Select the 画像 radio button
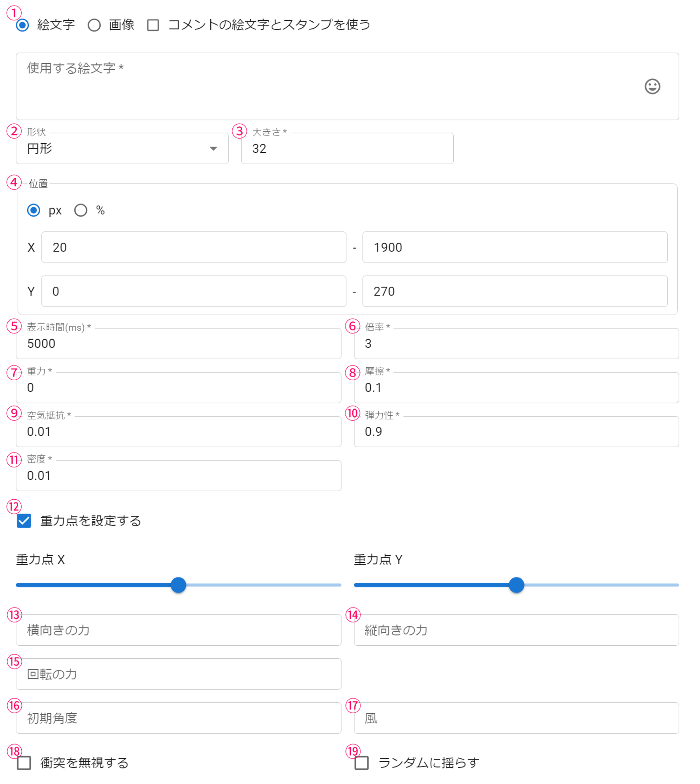The image size is (700, 784). coord(94,26)
